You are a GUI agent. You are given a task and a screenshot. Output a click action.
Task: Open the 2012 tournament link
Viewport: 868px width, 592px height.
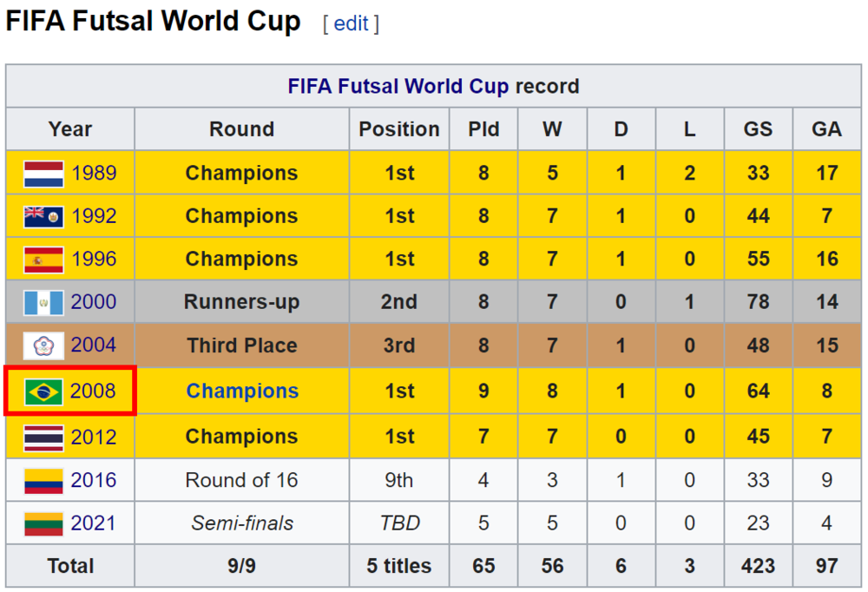click(94, 437)
